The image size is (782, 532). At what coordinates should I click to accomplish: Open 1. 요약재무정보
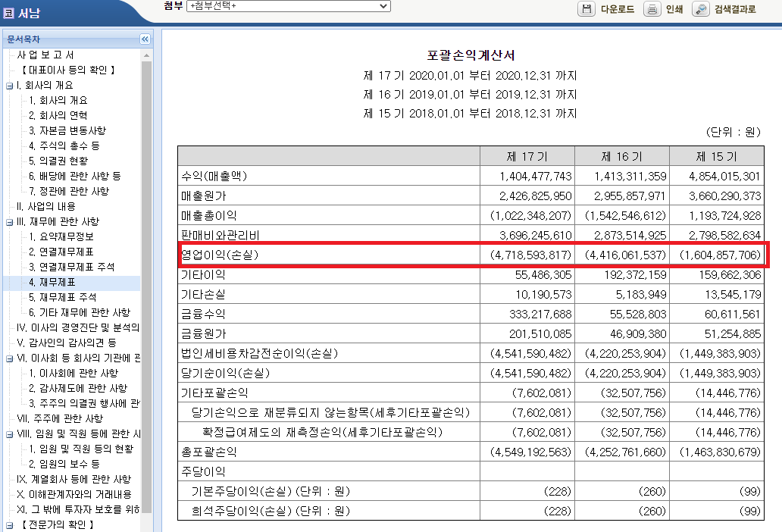click(x=61, y=236)
